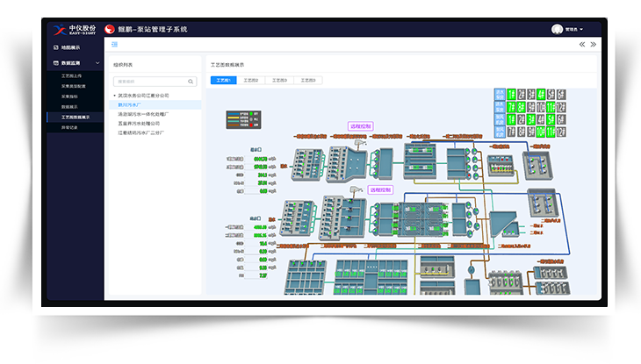Collapse the sidebar with the menu fold icon
Screen dimensions: 641x364
[115, 44]
